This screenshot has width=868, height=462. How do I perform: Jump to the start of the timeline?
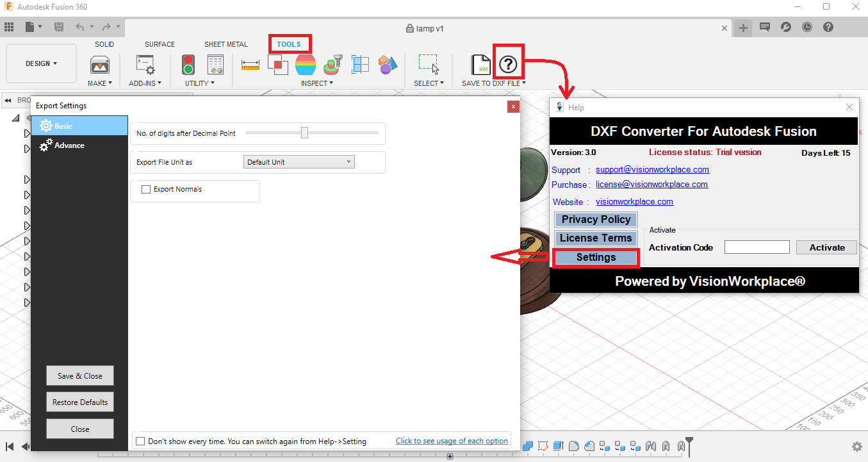coord(10,447)
